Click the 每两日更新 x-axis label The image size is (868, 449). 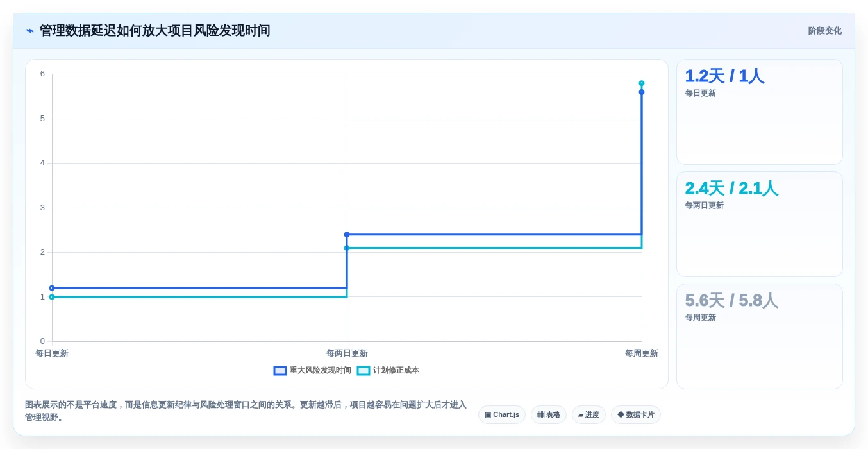[347, 353]
